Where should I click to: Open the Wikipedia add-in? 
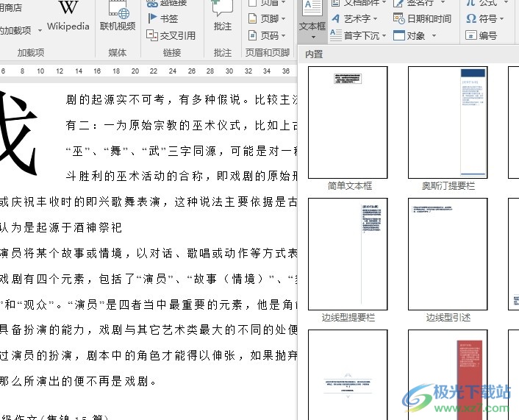click(68, 17)
